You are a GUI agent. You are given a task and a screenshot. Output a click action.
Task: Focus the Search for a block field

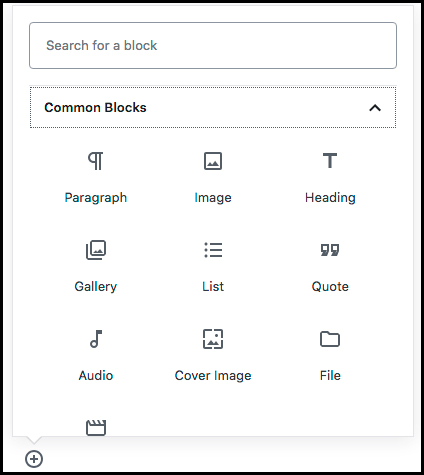point(213,46)
